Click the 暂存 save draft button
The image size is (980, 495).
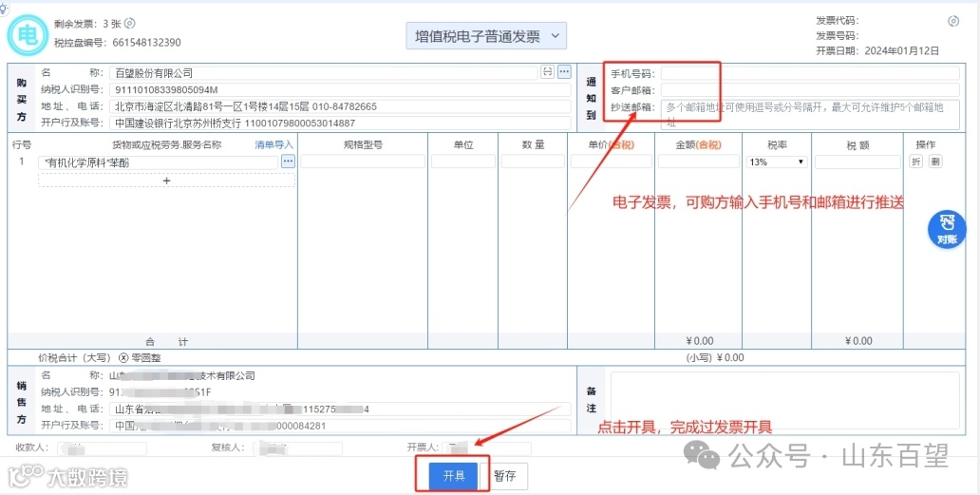(x=504, y=476)
